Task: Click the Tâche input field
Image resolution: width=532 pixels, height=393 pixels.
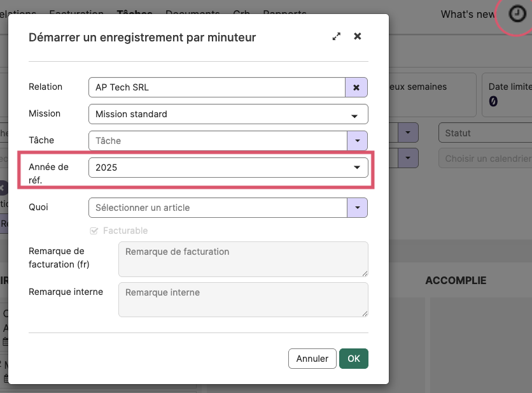Action: [x=218, y=141]
